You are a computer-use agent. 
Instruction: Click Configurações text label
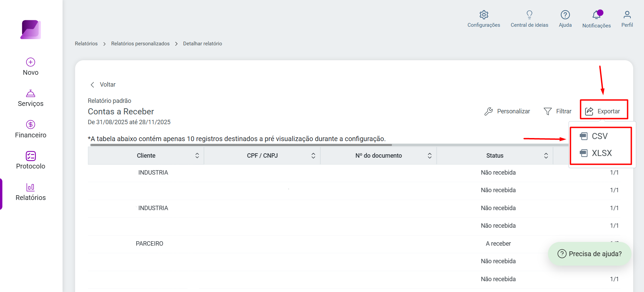coord(484,25)
